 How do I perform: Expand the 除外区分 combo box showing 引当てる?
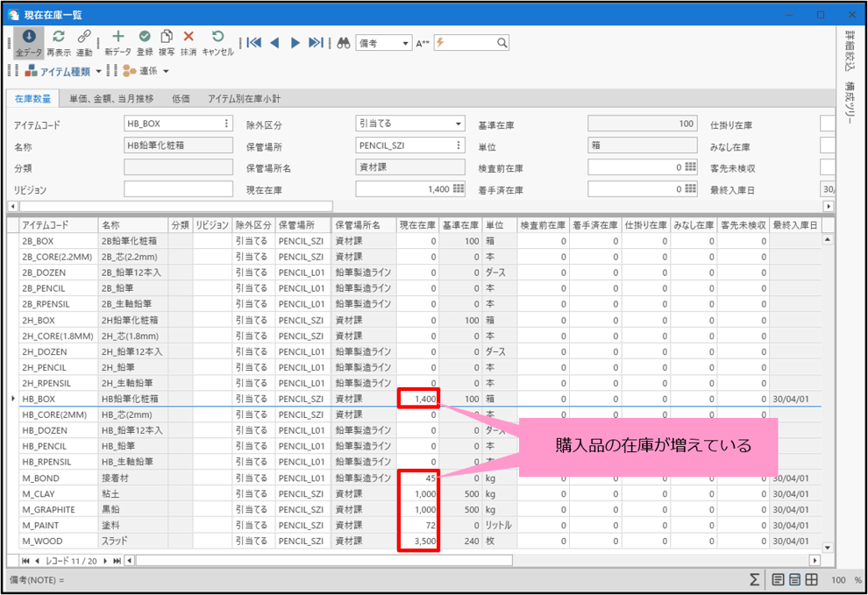[x=458, y=124]
